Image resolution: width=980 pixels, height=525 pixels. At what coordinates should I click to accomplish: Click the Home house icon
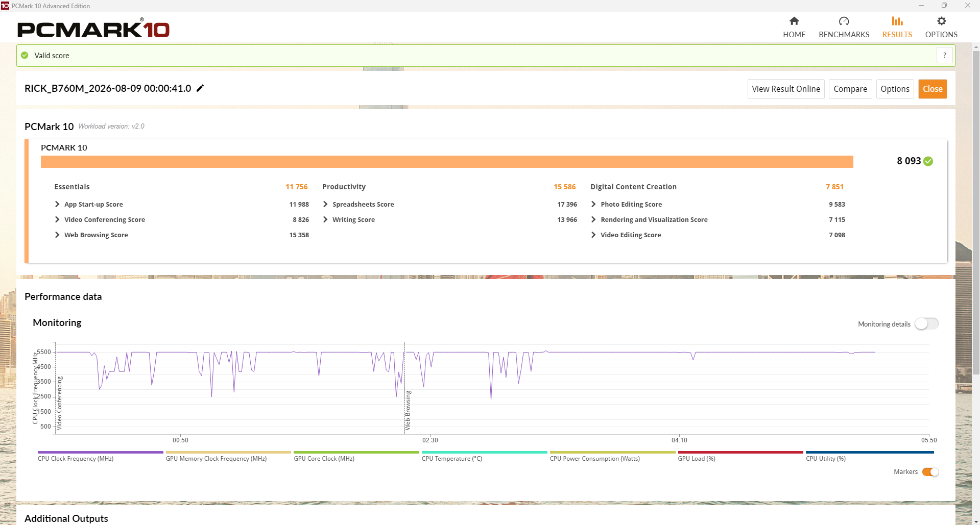pyautogui.click(x=794, y=21)
